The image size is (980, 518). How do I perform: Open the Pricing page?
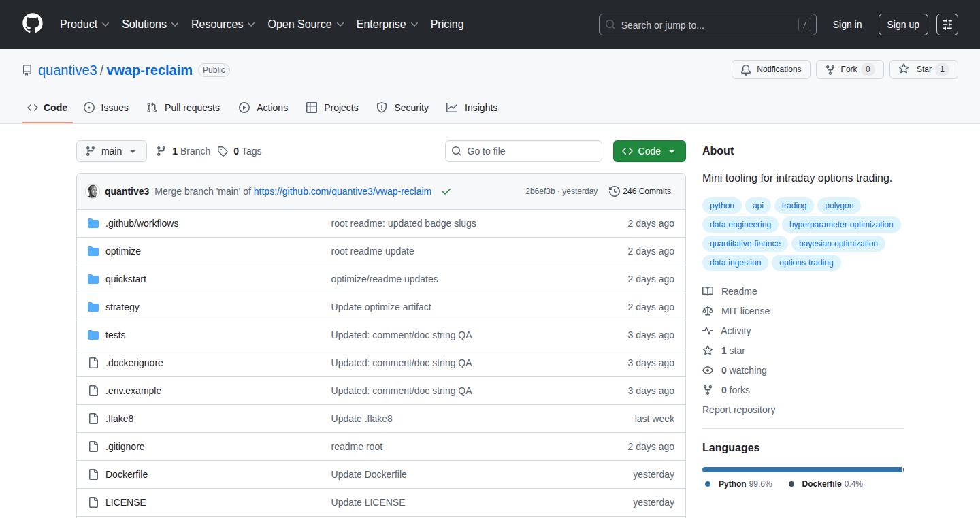pos(447,25)
